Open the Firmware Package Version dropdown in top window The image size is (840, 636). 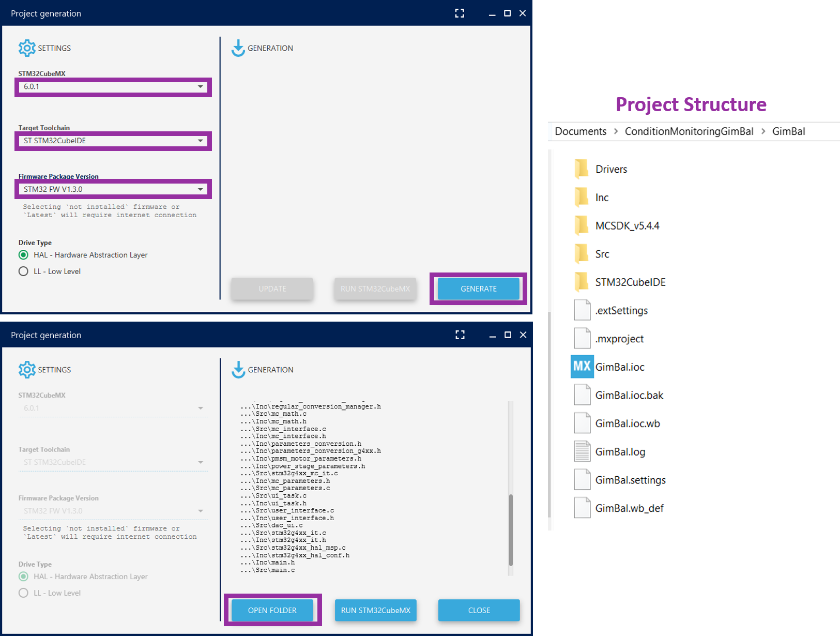tap(113, 189)
